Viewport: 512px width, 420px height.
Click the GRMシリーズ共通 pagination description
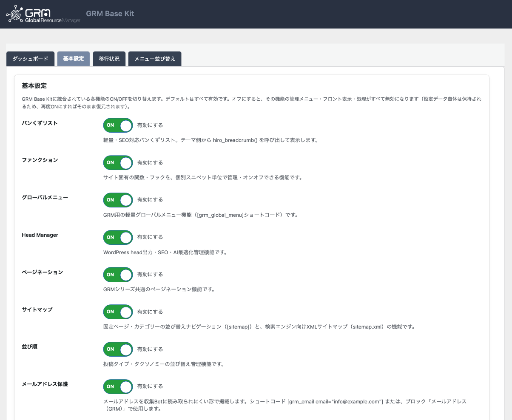click(159, 289)
